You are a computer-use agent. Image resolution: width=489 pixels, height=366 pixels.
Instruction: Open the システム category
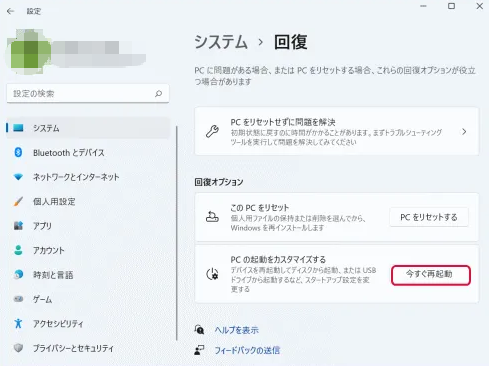coord(88,128)
